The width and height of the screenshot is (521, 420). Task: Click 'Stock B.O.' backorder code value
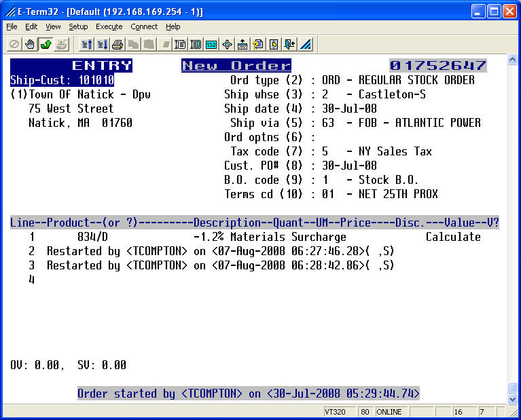pos(388,180)
